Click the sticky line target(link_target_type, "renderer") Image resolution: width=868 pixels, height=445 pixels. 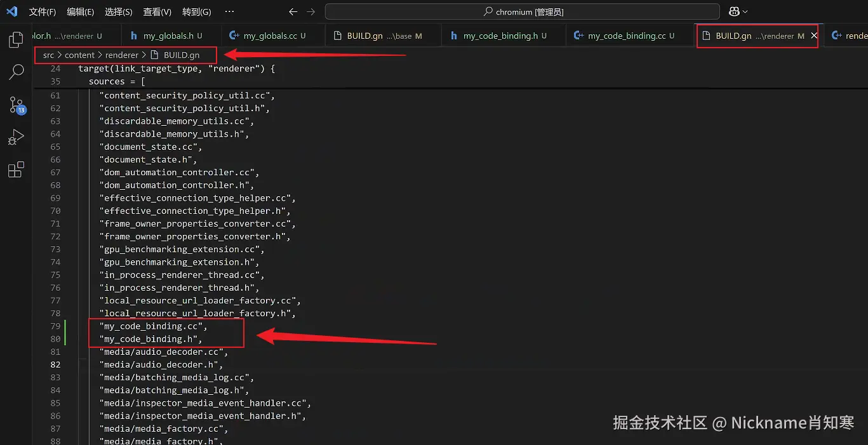(x=177, y=69)
